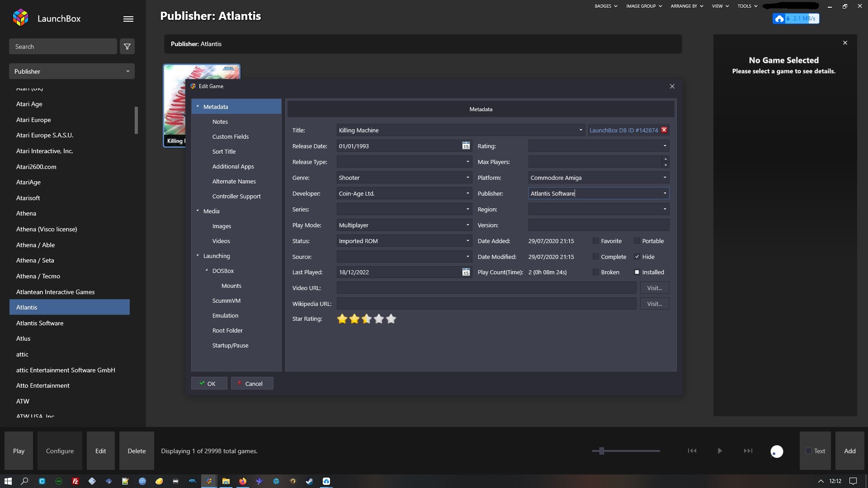Viewport: 868px width, 488px height.
Task: Toggle the Portable checkbox
Action: (637, 241)
